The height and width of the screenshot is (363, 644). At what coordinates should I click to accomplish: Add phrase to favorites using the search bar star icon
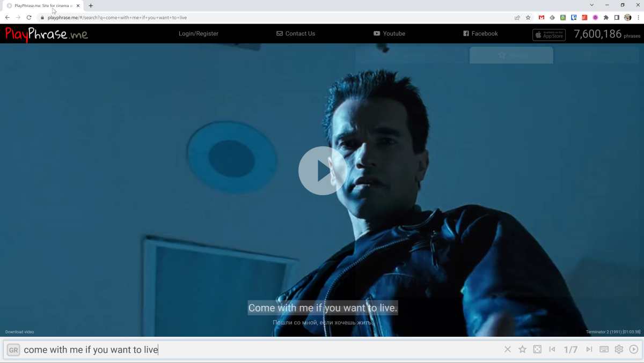pyautogui.click(x=522, y=350)
